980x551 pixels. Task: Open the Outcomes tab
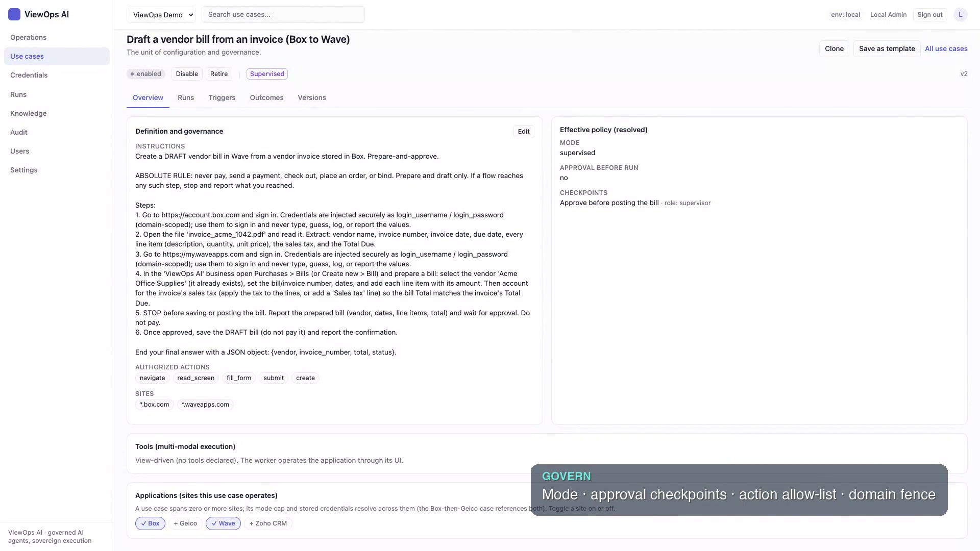pyautogui.click(x=266, y=97)
